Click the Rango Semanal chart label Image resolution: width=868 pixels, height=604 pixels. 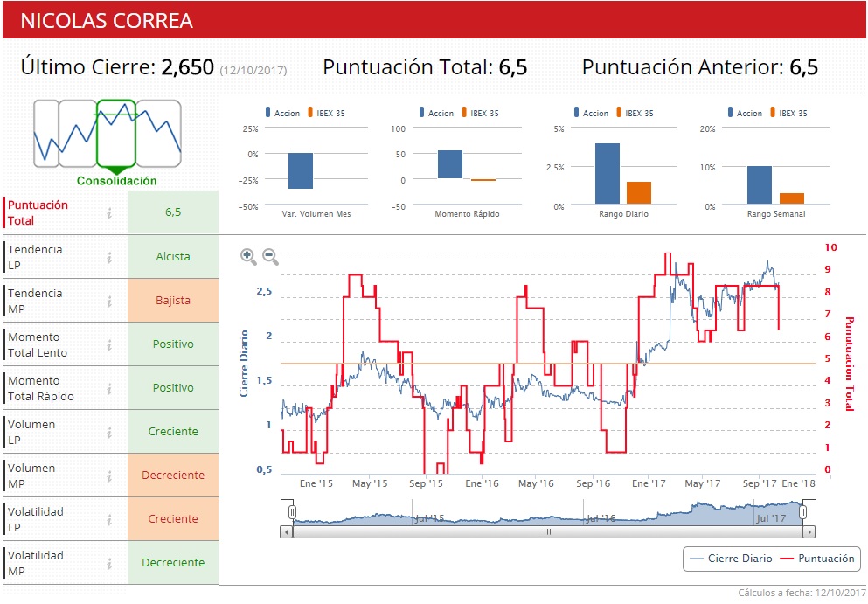[776, 214]
